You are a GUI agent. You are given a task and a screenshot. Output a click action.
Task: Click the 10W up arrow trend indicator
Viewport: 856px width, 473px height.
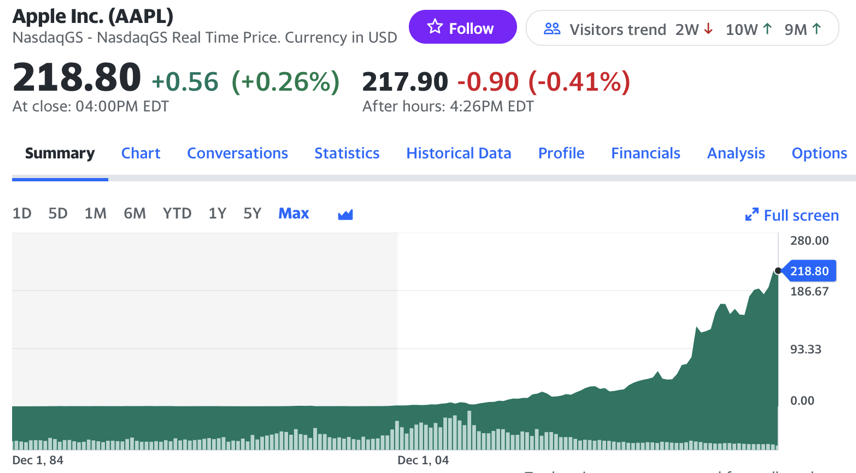point(767,29)
